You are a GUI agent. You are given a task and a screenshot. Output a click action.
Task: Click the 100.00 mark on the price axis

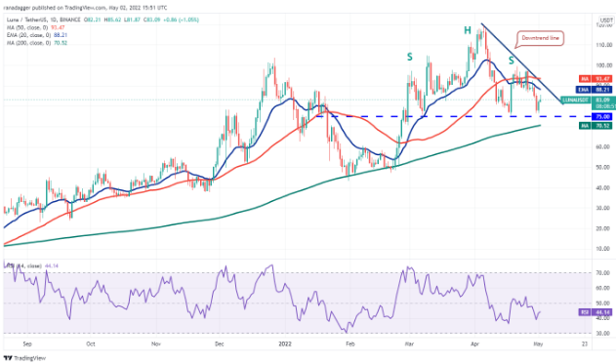click(604, 65)
